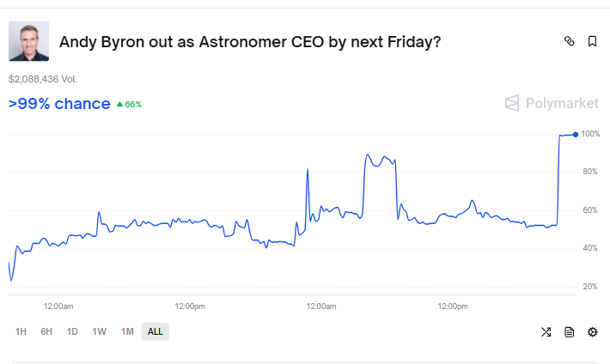
Task: Click the Polymarket logo watermark
Action: coord(552,103)
